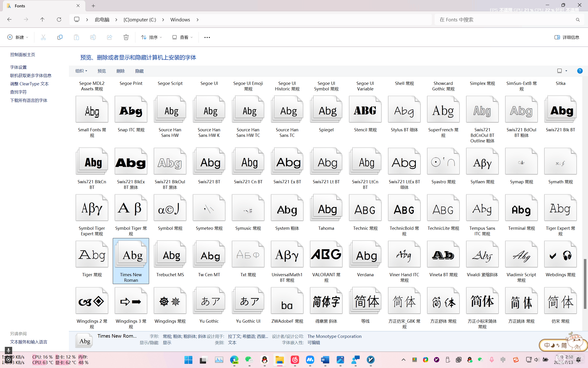This screenshot has width=588, height=368.
Task: Refresh the Fonts folder
Action: point(59,20)
